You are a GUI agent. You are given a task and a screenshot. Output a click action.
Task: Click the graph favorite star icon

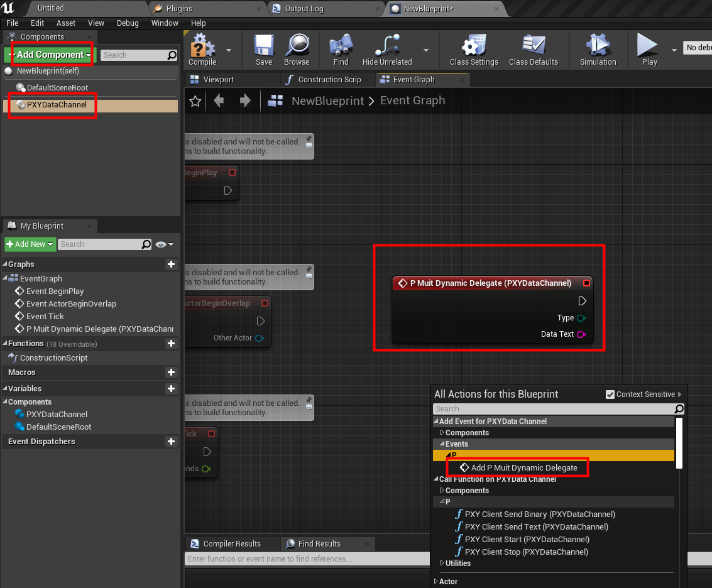tap(195, 101)
